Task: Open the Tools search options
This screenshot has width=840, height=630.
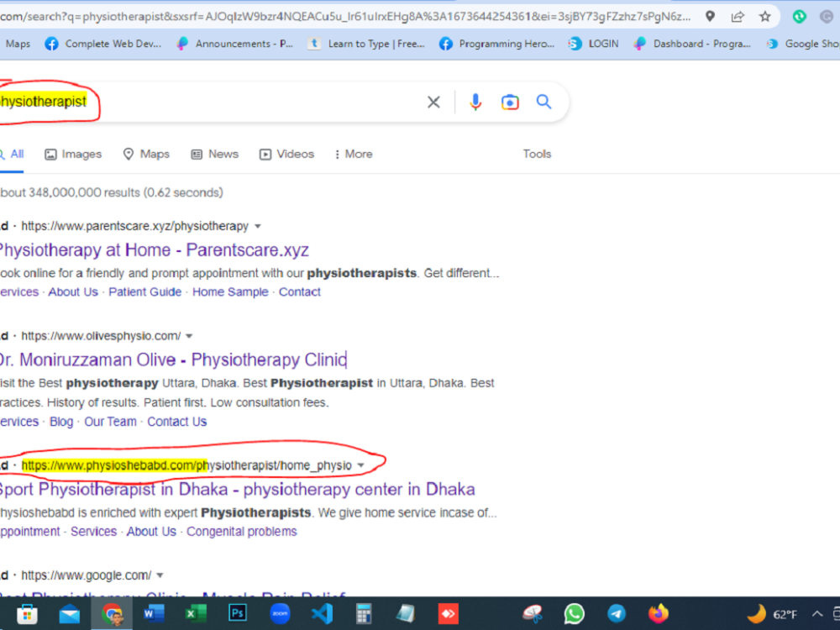Action: pyautogui.click(x=537, y=155)
